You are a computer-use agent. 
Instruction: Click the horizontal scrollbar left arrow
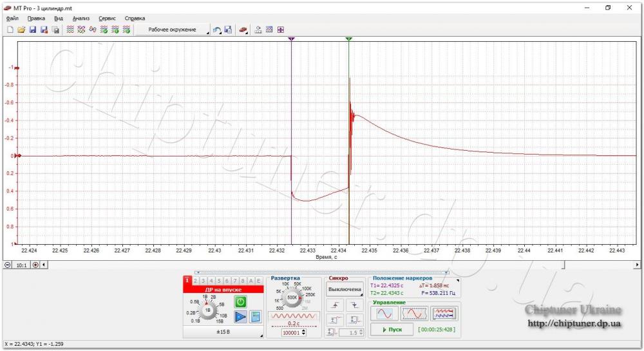click(x=44, y=265)
